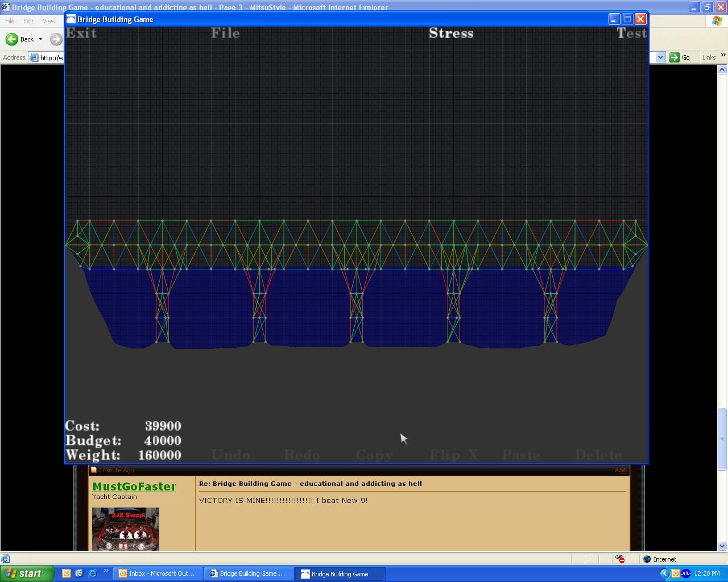Image resolution: width=728 pixels, height=582 pixels.
Task: Open Outlook from the quick launch icons
Action: pyautogui.click(x=66, y=573)
